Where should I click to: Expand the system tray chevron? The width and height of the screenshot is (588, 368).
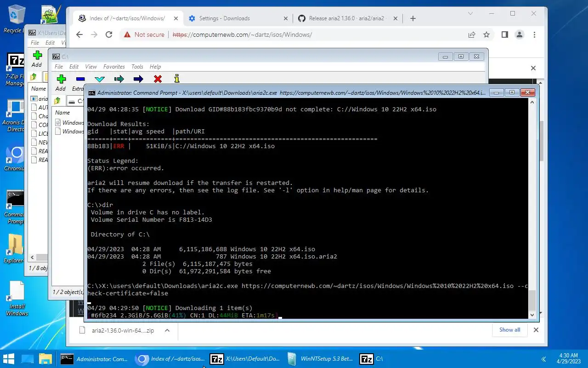pyautogui.click(x=543, y=359)
